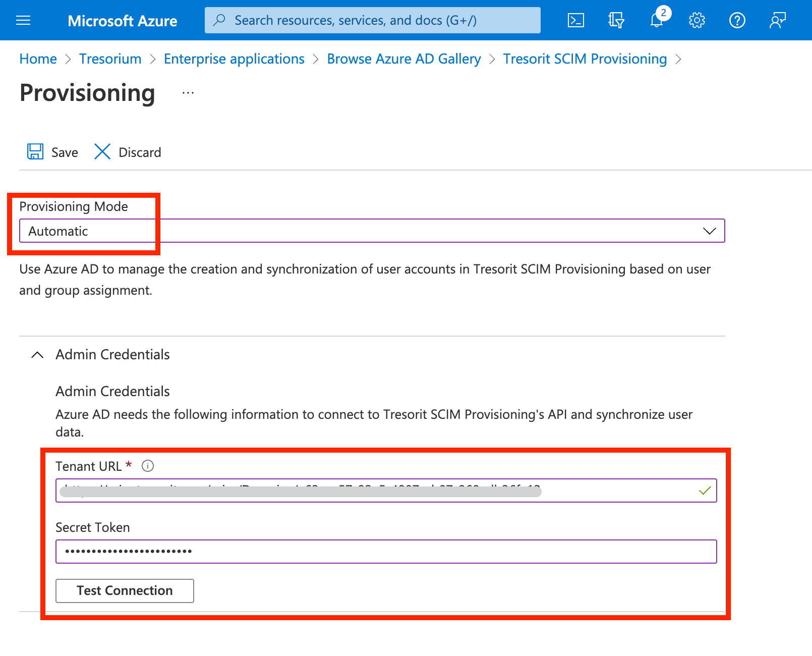Collapse the Admin Credentials section
Image resolution: width=812 pixels, height=656 pixels.
[37, 354]
